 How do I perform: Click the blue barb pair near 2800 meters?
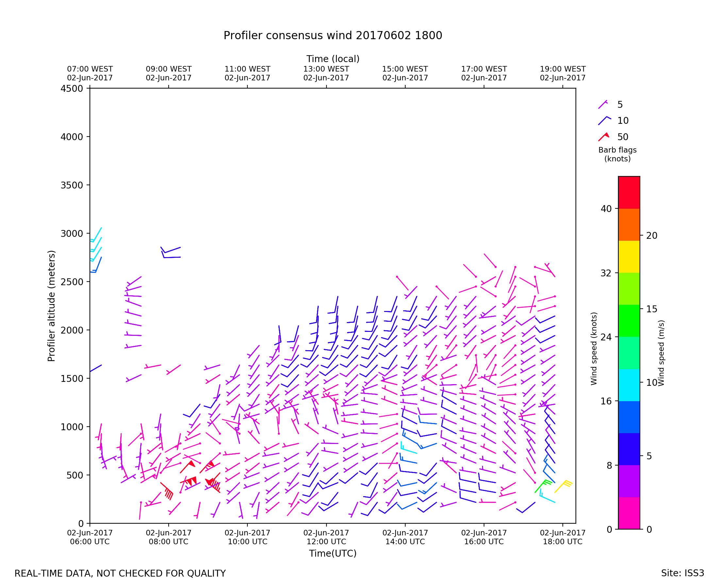(170, 253)
